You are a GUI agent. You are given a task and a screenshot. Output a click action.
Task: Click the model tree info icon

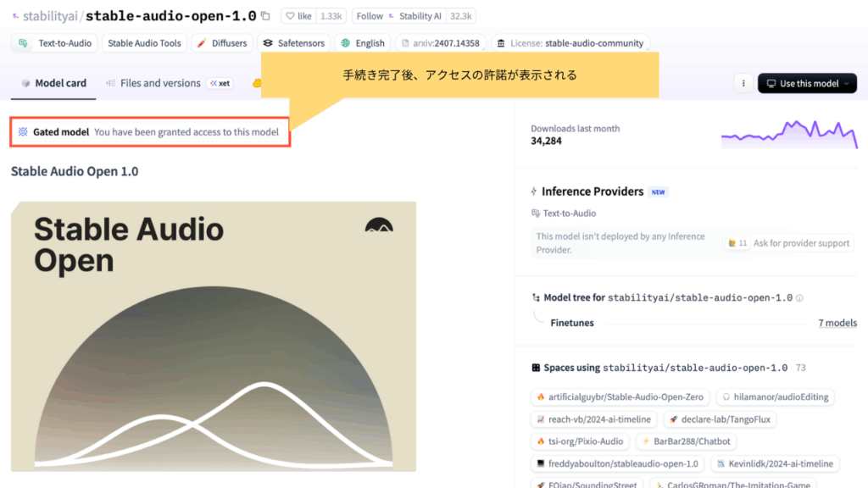[x=799, y=298]
